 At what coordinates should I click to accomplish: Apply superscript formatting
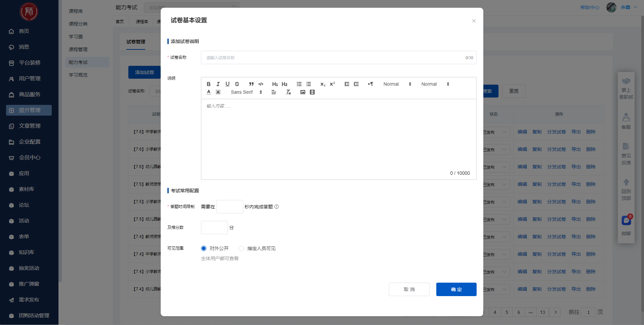pos(332,84)
